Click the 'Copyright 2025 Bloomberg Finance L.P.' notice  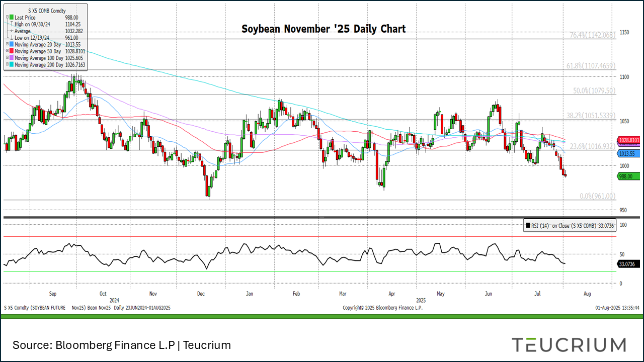[383, 307]
